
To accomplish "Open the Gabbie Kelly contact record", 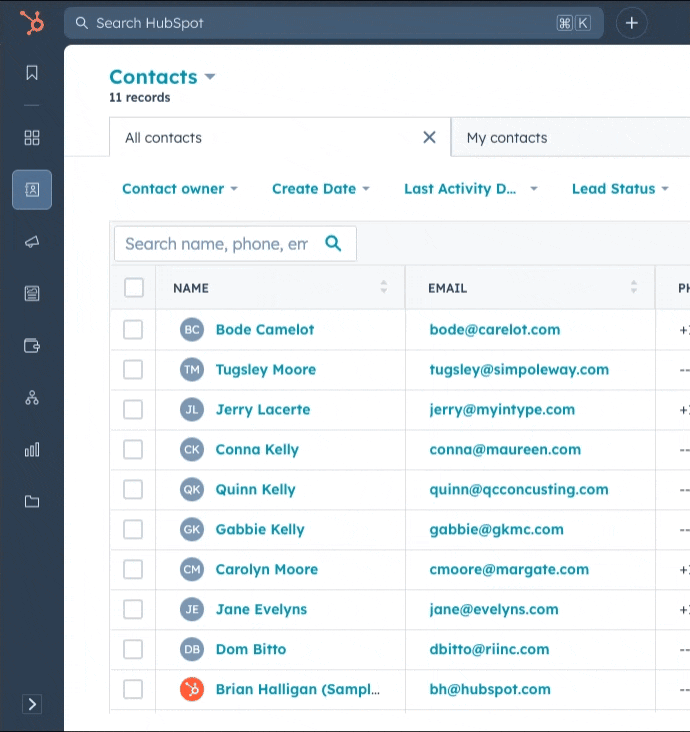I will point(260,529).
